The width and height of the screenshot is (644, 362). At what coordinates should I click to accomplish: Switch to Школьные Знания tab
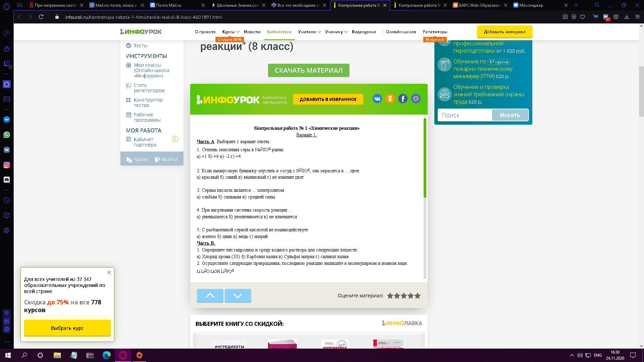tap(238, 5)
